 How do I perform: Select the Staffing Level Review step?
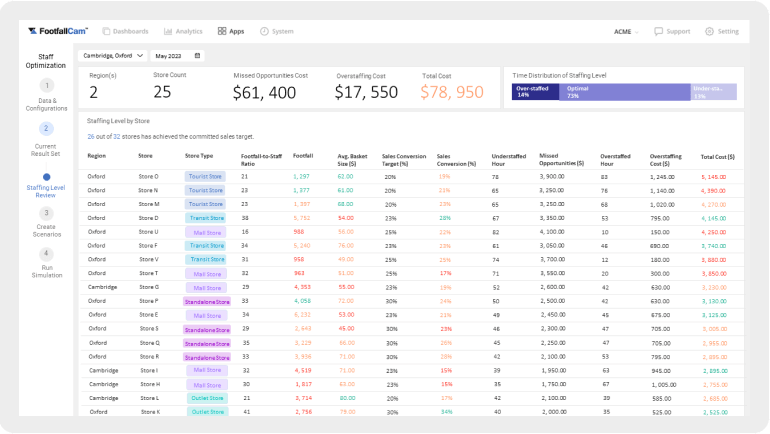point(46,186)
